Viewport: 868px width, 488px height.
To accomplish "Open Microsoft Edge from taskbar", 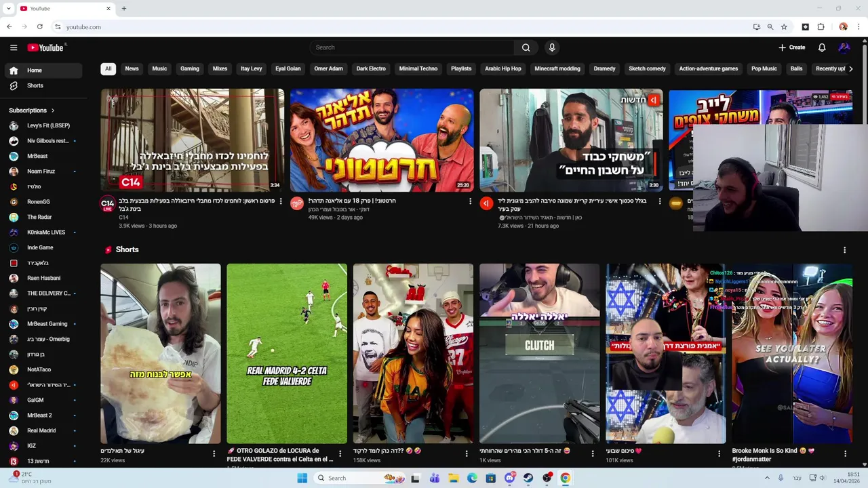I will click(472, 478).
